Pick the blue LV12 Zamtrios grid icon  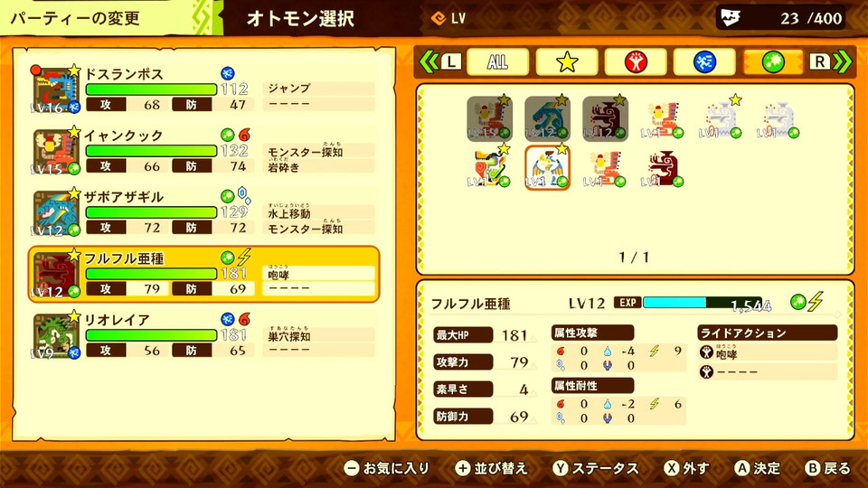(547, 117)
